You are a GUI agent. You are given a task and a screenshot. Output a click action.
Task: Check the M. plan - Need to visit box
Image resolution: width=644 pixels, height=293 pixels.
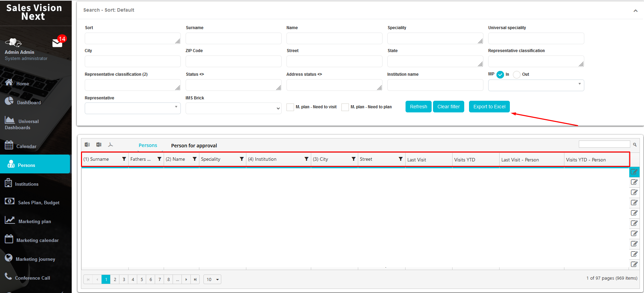coord(290,107)
